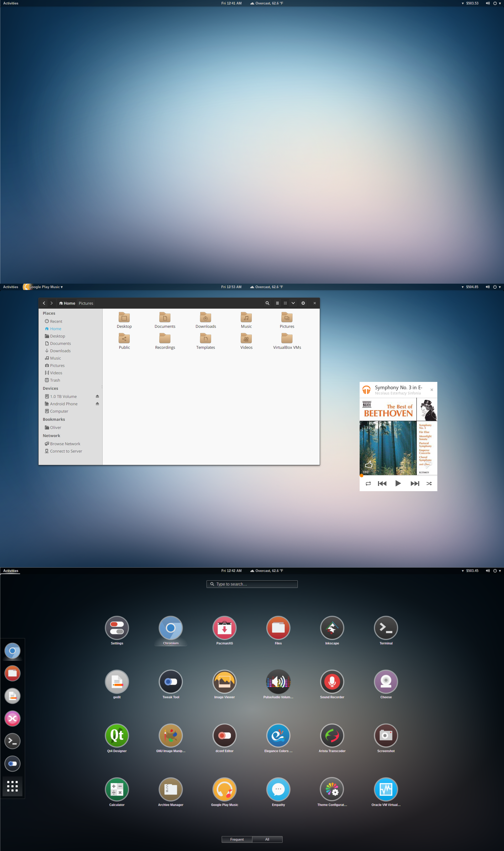Click the repeat toggle in music player
The width and height of the screenshot is (504, 851).
[x=367, y=484]
